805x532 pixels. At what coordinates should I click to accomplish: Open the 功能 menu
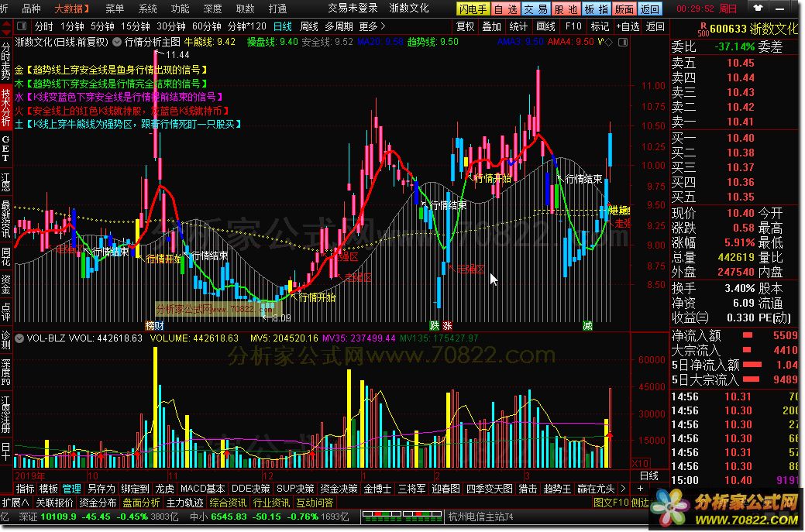[x=179, y=9]
